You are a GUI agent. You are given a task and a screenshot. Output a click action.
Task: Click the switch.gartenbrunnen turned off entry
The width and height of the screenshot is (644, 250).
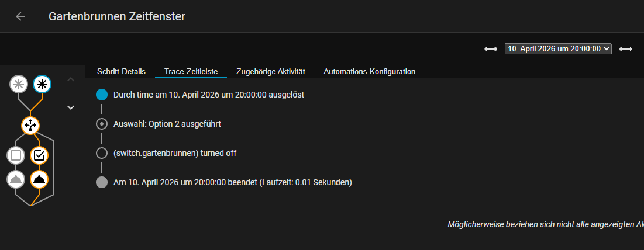pos(174,153)
